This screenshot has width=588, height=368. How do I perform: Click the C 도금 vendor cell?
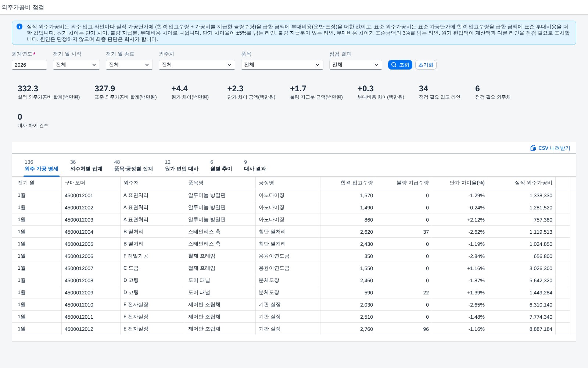[x=153, y=268]
